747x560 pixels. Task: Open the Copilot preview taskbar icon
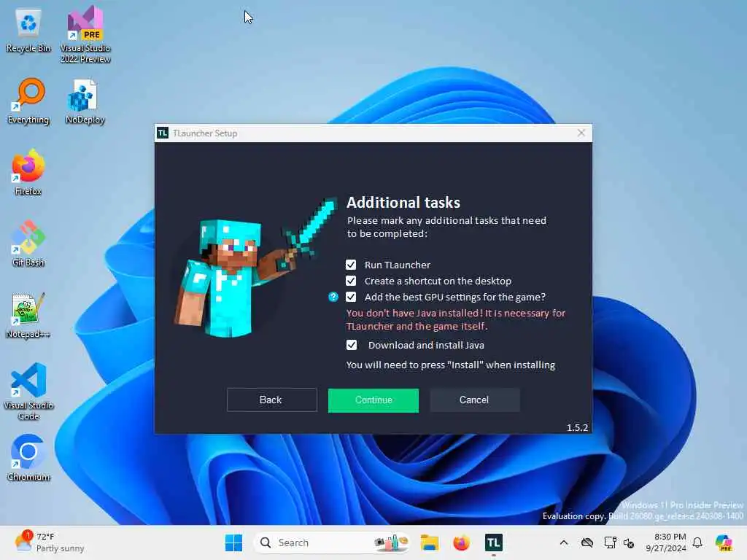point(724,542)
